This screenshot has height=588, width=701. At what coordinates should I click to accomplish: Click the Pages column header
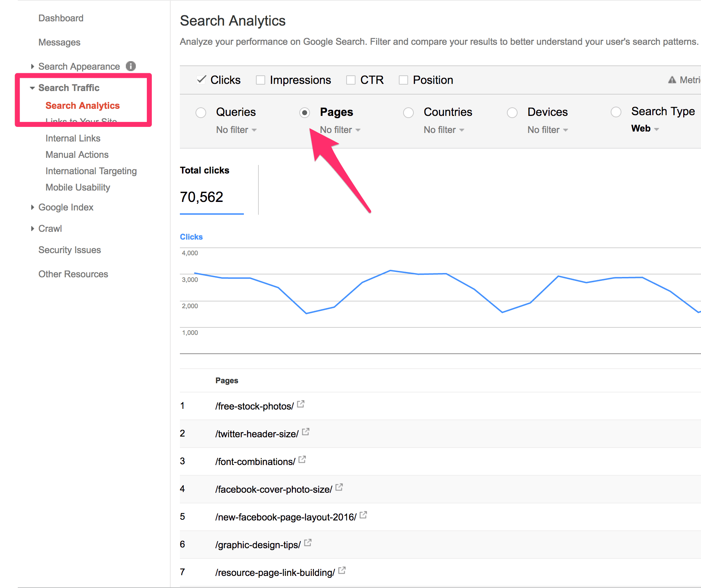click(227, 380)
